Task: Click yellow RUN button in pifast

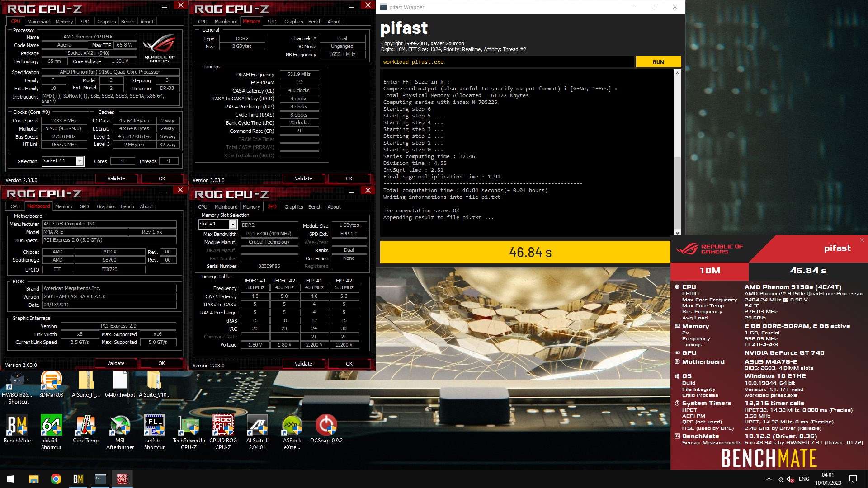Action: point(658,62)
